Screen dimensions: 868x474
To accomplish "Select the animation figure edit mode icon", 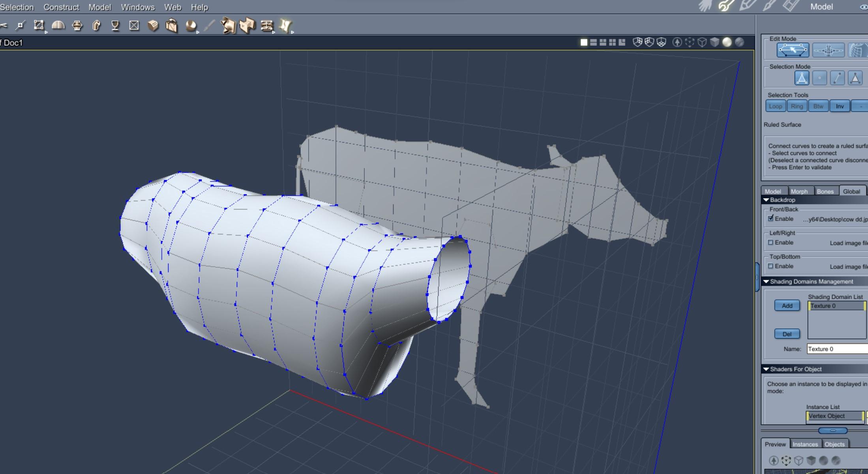I will click(828, 50).
